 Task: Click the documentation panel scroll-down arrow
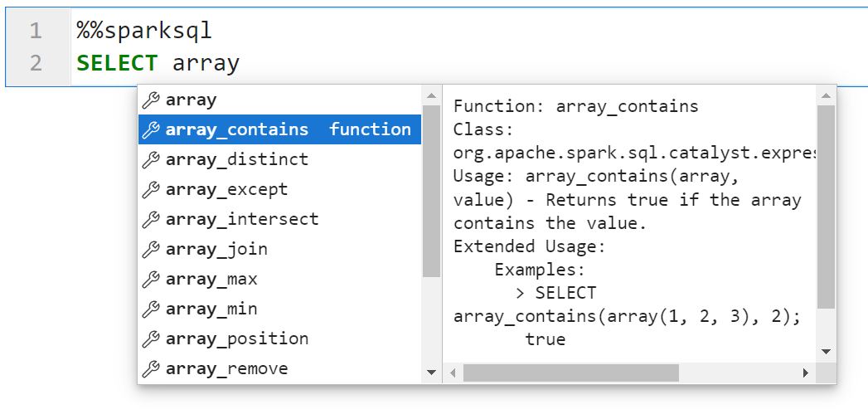tap(826, 352)
